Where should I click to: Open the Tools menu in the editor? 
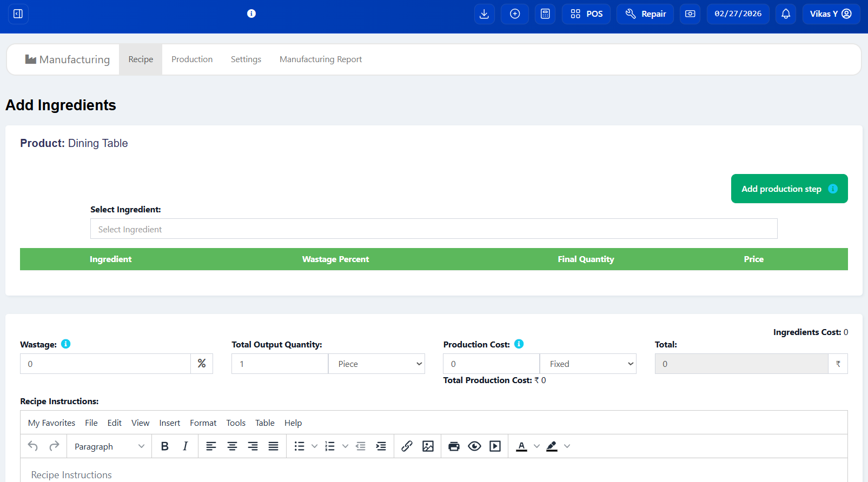[x=236, y=423]
